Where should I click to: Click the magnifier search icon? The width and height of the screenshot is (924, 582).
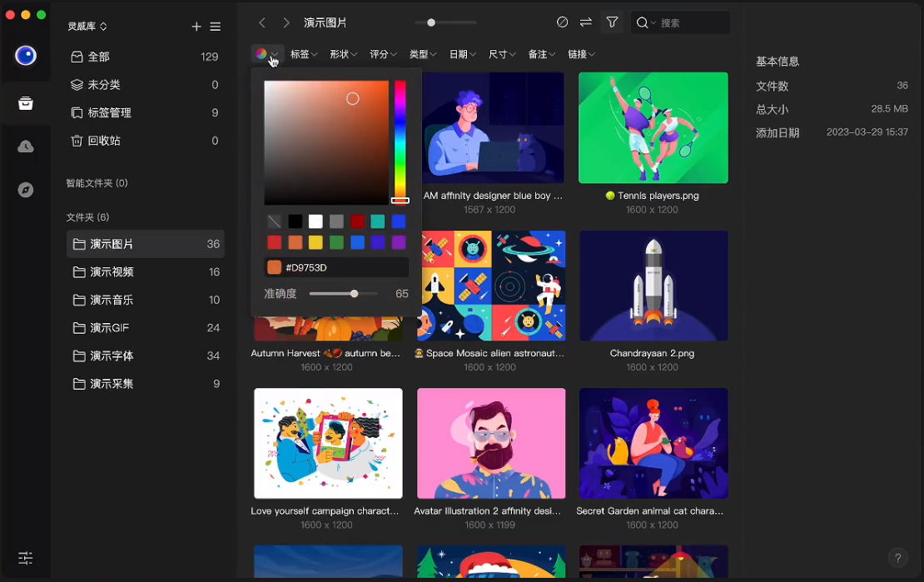coord(642,22)
